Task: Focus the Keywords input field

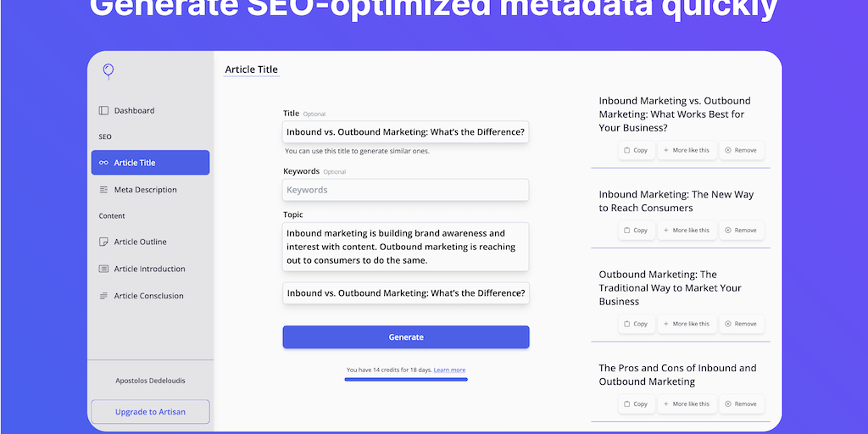Action: 405,190
